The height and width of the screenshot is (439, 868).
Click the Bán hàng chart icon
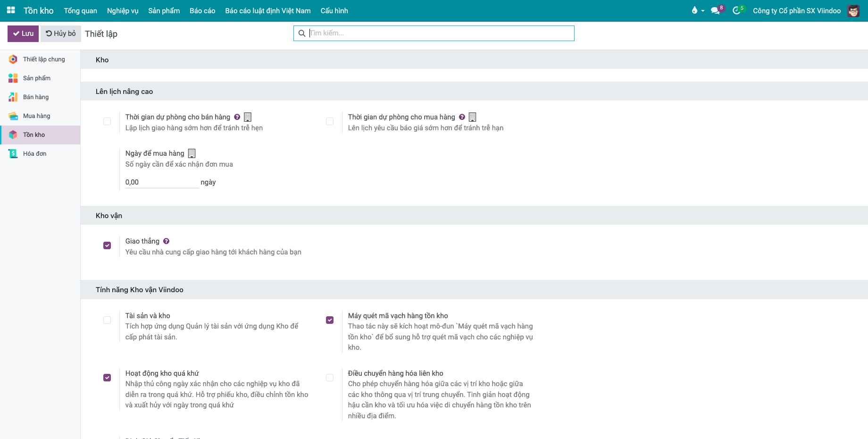13,97
